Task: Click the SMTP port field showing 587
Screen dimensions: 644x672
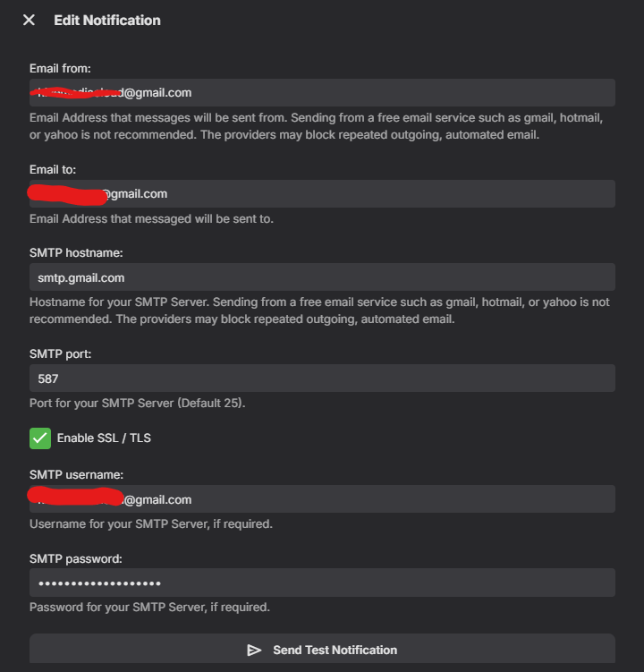Action: point(322,379)
